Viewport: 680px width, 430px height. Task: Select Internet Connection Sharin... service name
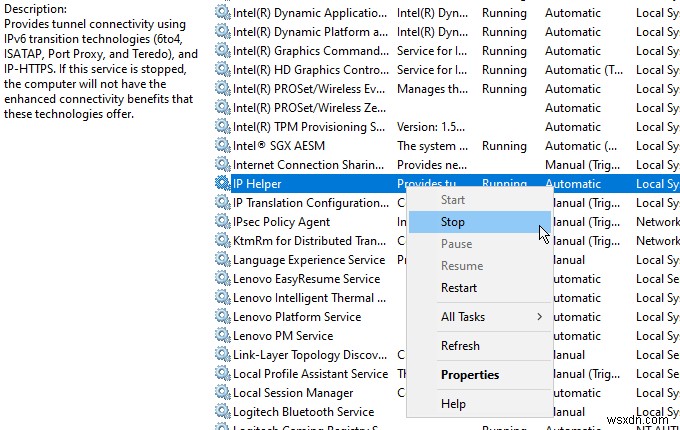[308, 165]
